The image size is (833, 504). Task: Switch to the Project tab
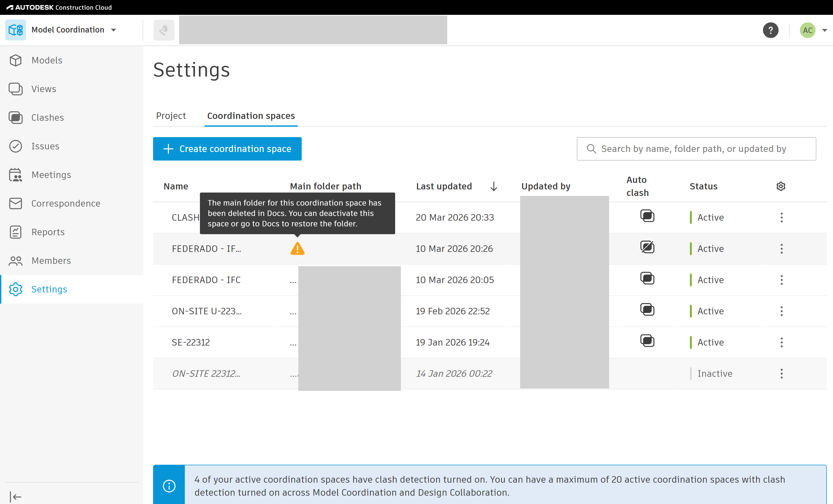coord(171,116)
